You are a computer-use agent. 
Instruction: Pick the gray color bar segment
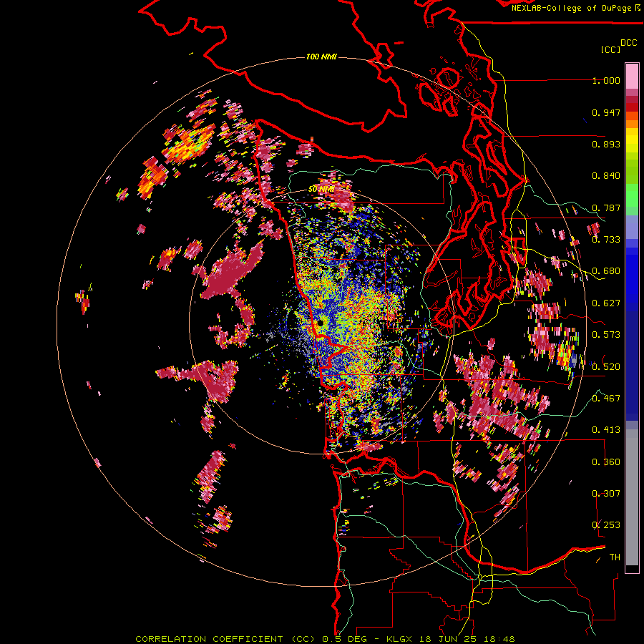(632, 497)
